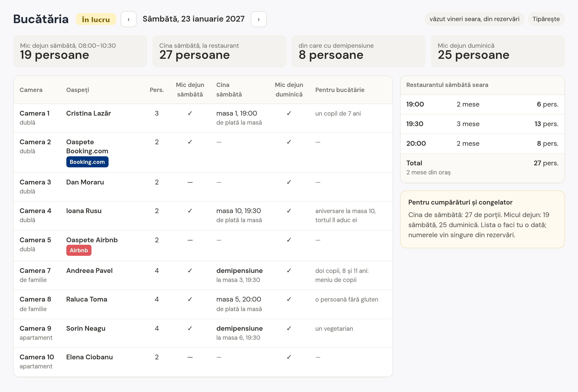Image resolution: width=578 pixels, height=392 pixels.
Task: Click the 19:00 restaurant slot row
Action: [x=483, y=104]
